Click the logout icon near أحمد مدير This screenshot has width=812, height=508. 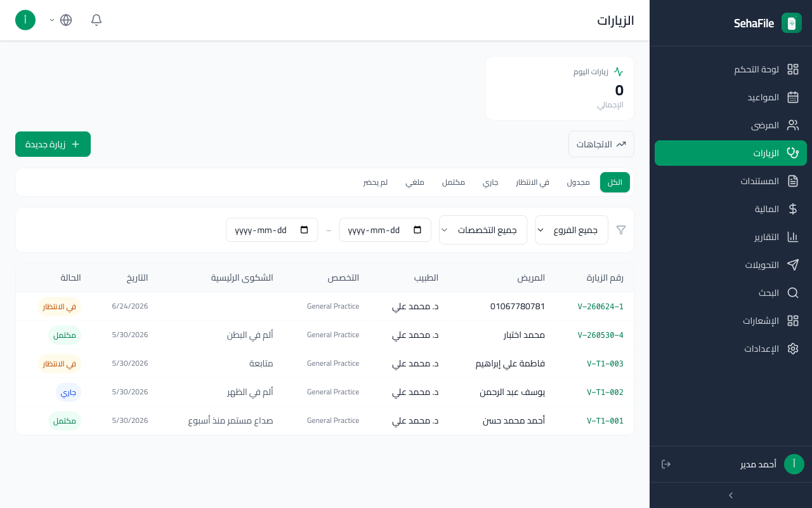tap(666, 464)
